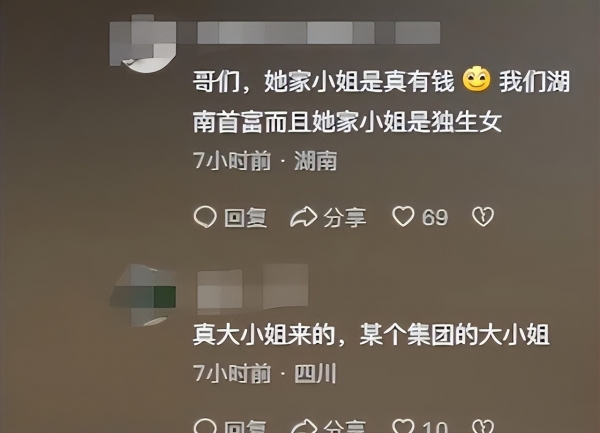Like the first comment with 69 likes

coord(403,216)
